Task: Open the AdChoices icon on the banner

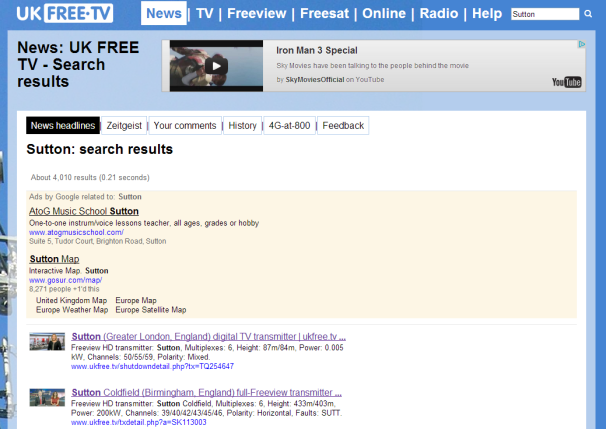Action: coord(581,44)
